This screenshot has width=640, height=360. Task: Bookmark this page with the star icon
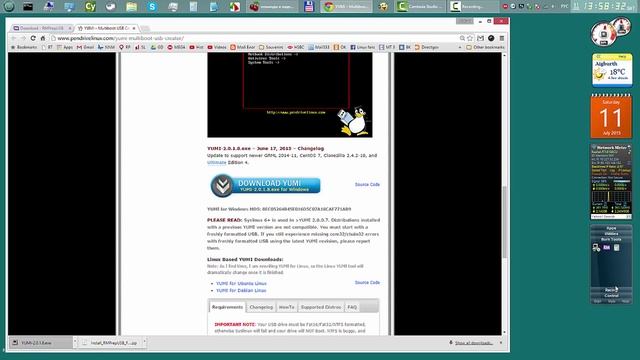(470, 38)
